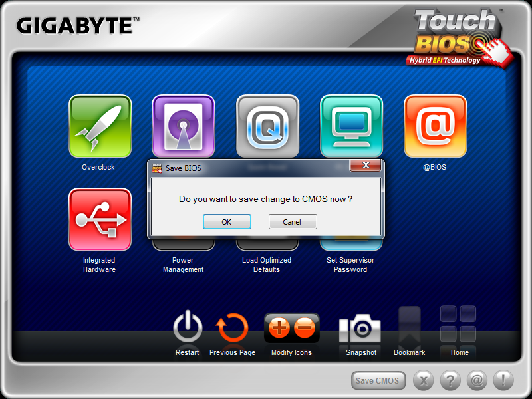
Task: Confirm saving with the OK button
Action: [227, 222]
